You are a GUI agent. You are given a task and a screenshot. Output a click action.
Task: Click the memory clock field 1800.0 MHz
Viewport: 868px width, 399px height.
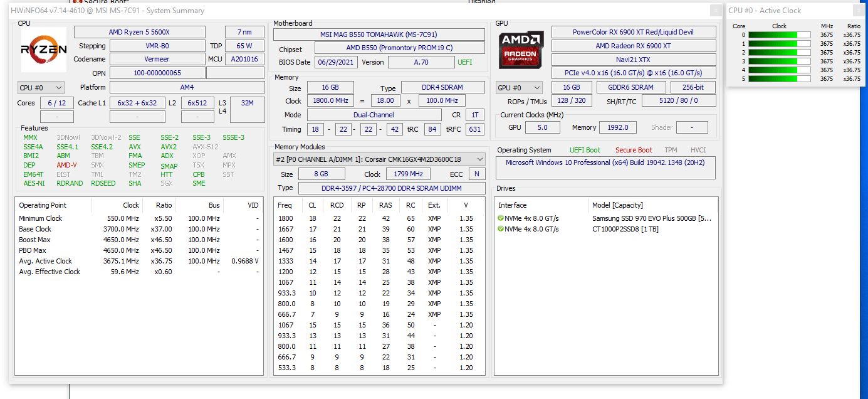pyautogui.click(x=330, y=100)
